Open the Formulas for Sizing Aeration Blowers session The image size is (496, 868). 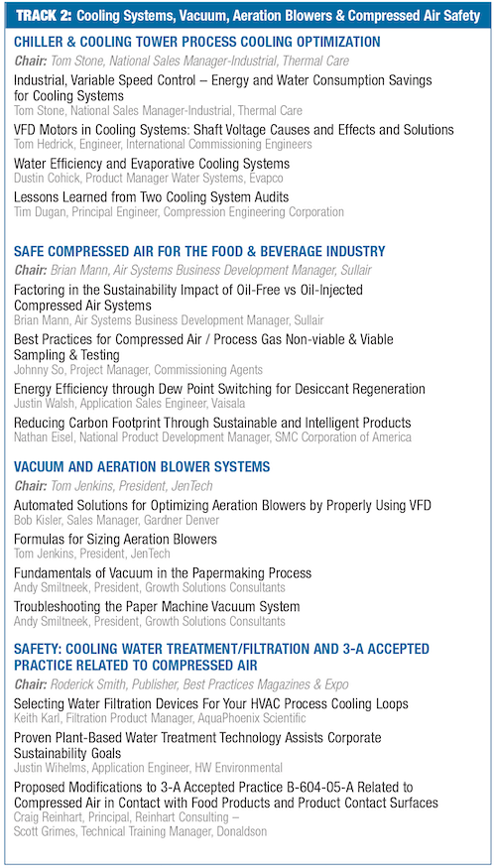115,539
